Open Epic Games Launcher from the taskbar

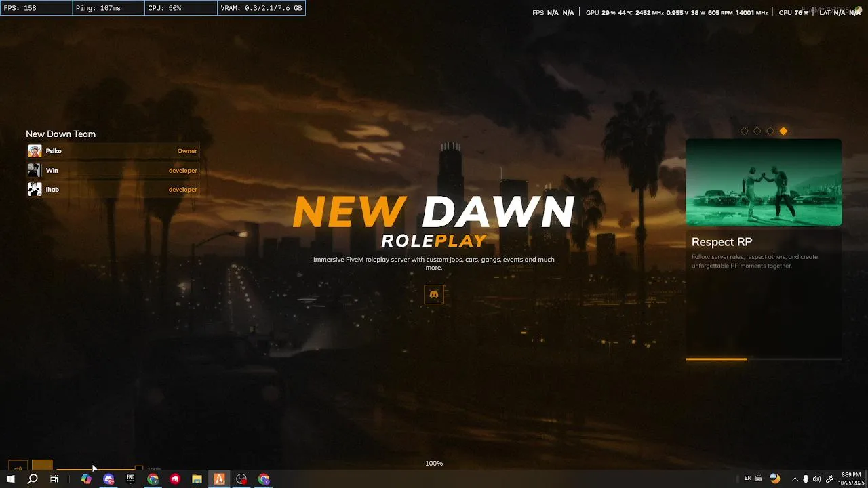(131, 479)
